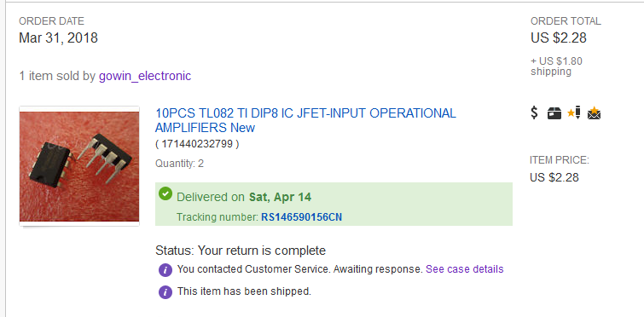Click the shipped package box icon
Image resolution: width=644 pixels, height=317 pixels.
click(x=554, y=113)
